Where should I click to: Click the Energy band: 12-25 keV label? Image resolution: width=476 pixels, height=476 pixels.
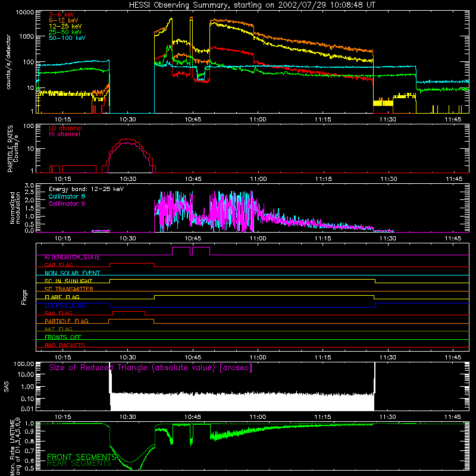pyautogui.click(x=86, y=189)
